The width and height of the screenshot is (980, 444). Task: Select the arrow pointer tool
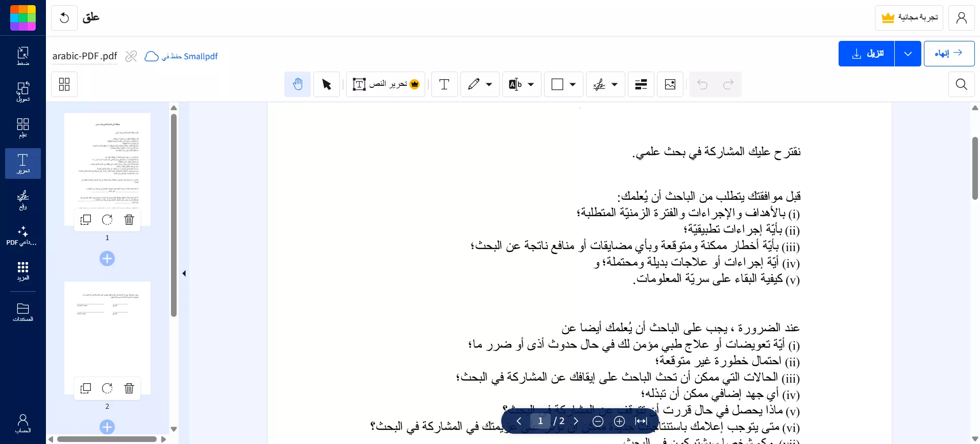(327, 84)
